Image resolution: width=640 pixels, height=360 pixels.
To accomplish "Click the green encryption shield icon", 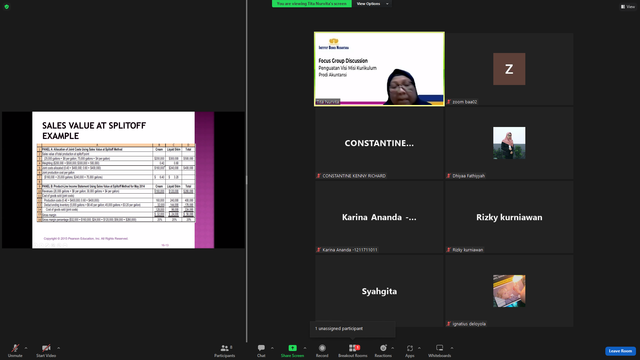I will tap(7, 7).
